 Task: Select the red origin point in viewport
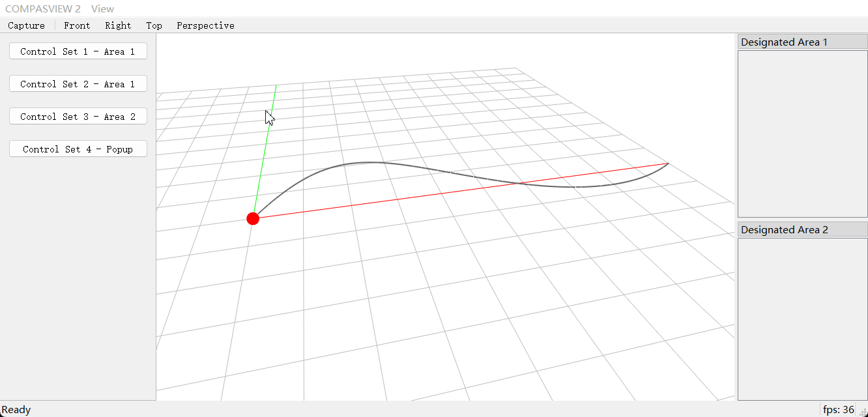pos(253,218)
